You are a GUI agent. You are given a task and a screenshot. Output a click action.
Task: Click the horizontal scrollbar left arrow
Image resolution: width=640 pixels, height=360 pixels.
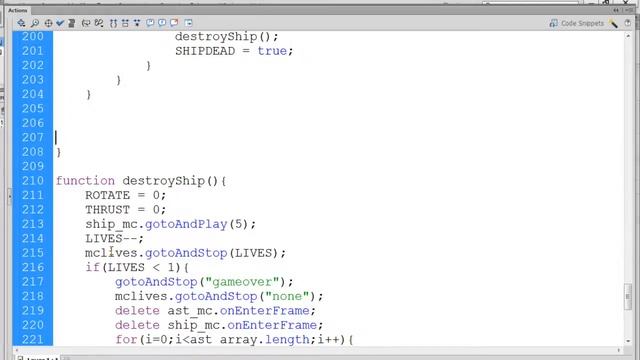click(x=16, y=350)
